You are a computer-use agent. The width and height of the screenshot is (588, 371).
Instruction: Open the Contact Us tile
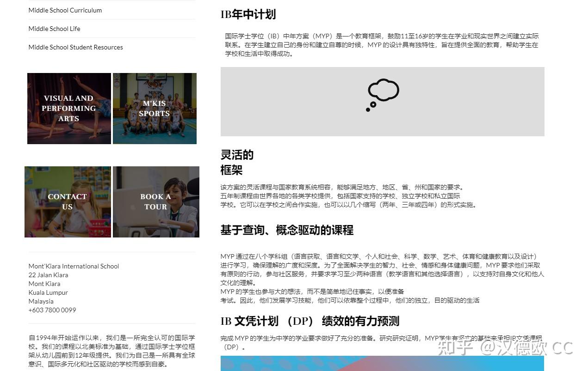click(68, 202)
